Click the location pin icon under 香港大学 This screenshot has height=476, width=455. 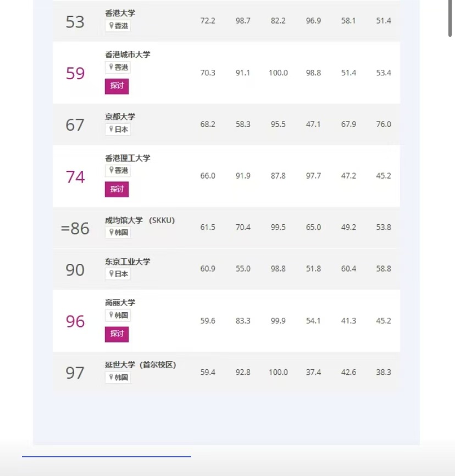pos(112,25)
